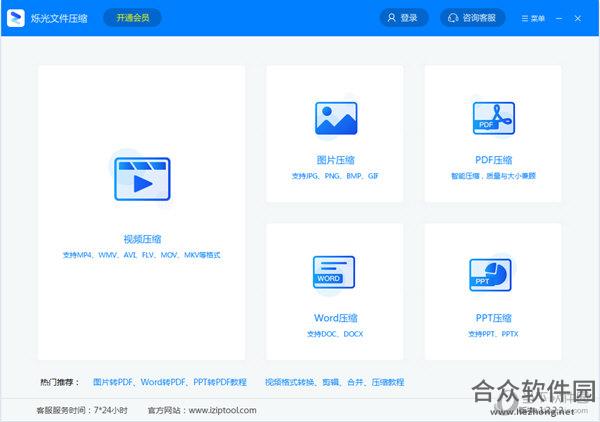Click the PDF compression icon
Screen dimensions: 600x422
pos(494,118)
